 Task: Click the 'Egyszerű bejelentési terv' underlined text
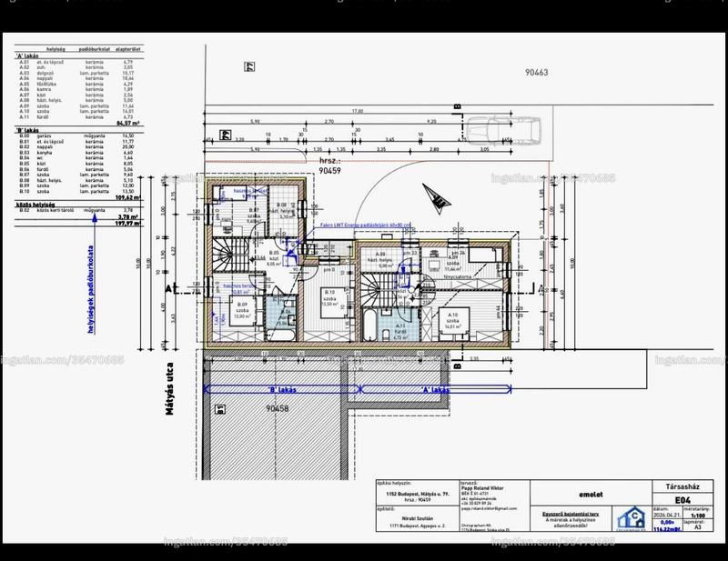tap(571, 514)
